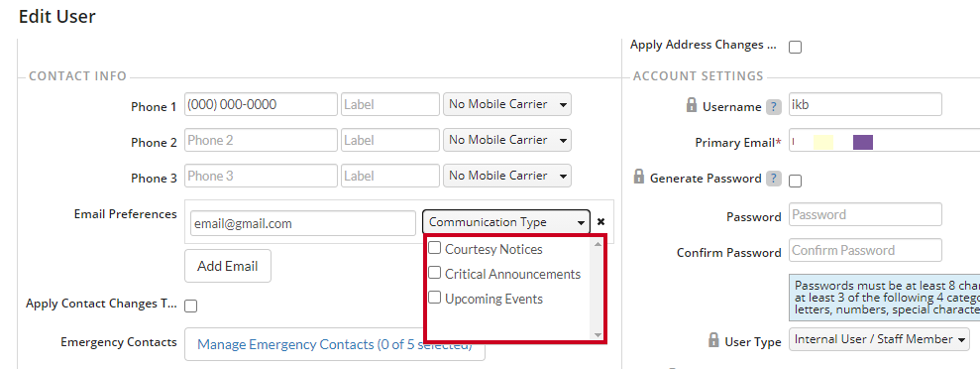Screen dimensions: 980x369
Task: Click the Phone 1 Label field
Action: [390, 104]
